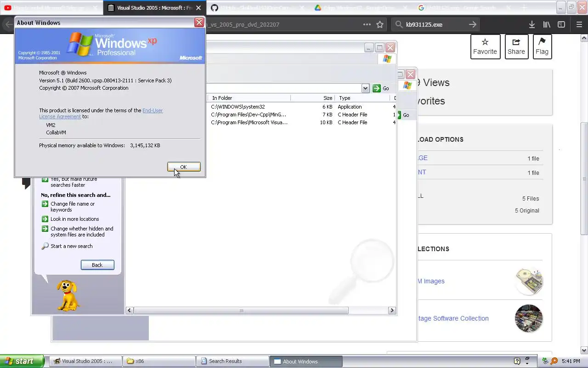Open the address bar dropdown arrow in Search Results
The image size is (588, 368).
[x=365, y=88]
